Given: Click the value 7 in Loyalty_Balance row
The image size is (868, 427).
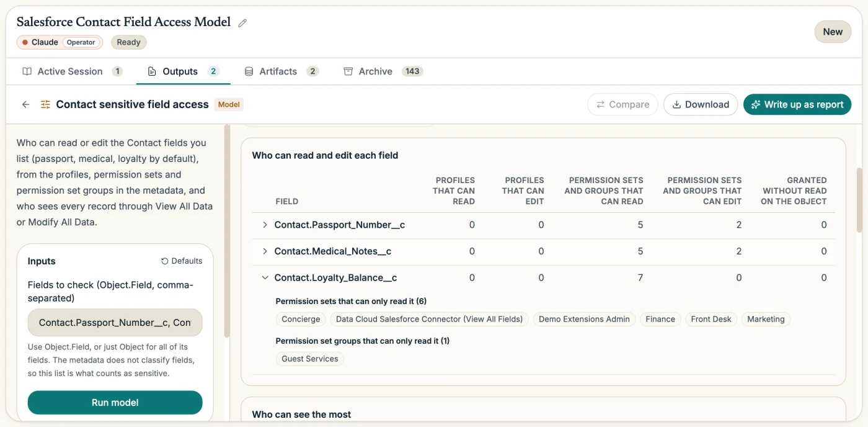Looking at the screenshot, I should [640, 278].
